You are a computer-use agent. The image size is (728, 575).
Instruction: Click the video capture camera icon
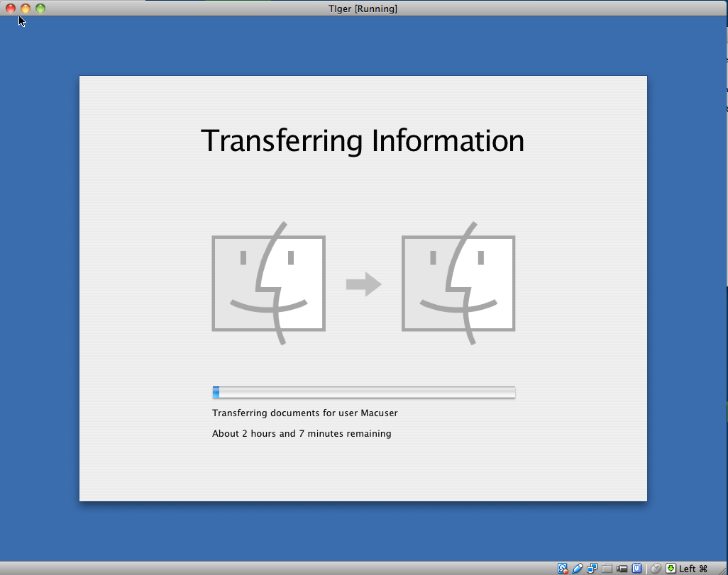[x=622, y=569]
